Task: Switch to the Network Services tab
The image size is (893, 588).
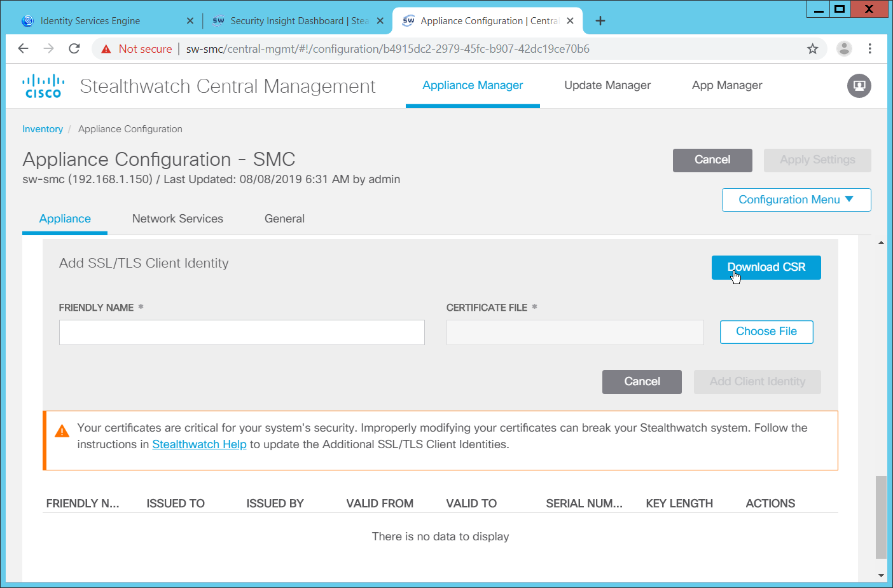Action: pos(177,219)
